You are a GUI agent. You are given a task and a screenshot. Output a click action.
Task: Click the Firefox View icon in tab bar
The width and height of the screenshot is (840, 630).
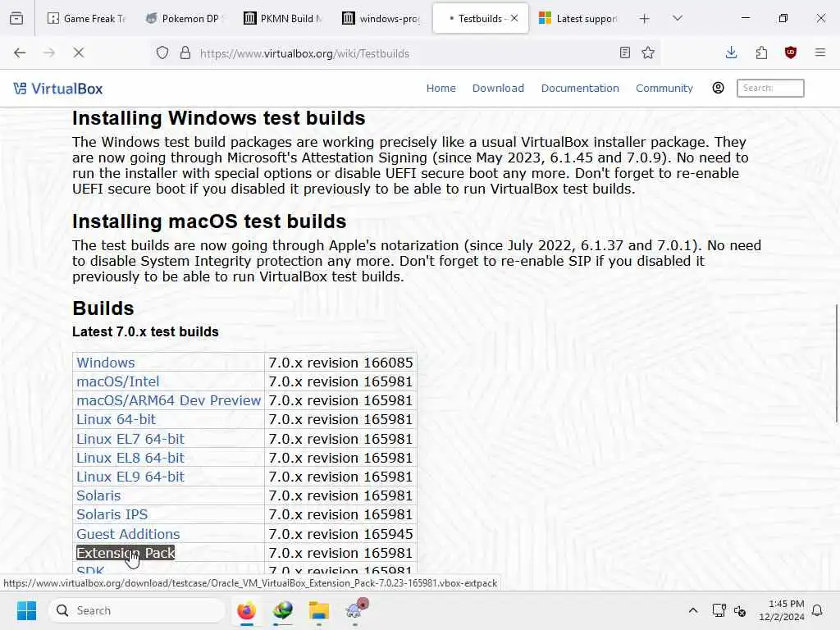(16, 18)
